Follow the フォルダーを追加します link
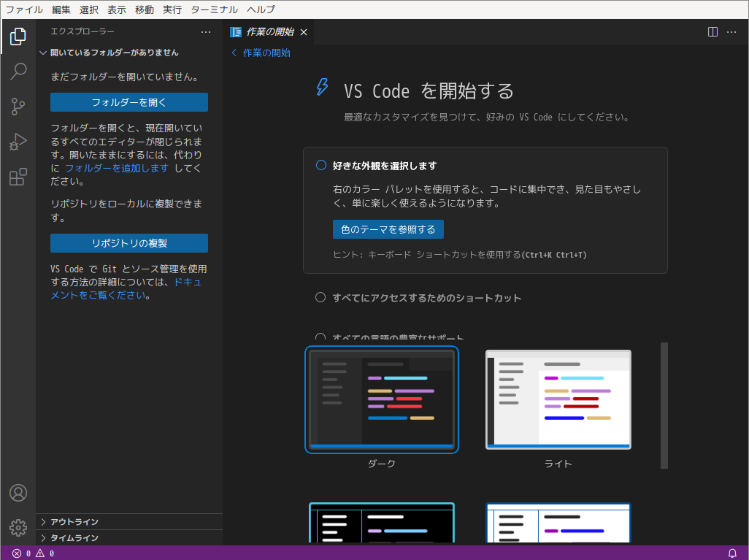This screenshot has width=749, height=560. pos(117,168)
